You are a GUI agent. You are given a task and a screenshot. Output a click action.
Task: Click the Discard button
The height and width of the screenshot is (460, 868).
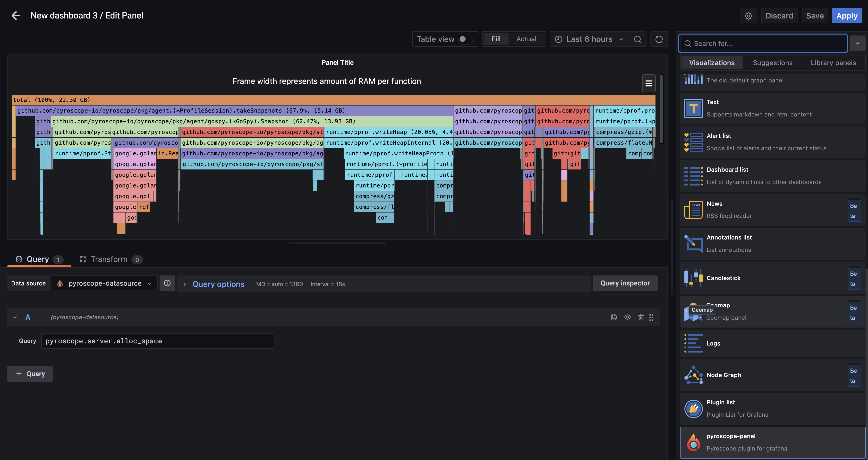pos(779,16)
